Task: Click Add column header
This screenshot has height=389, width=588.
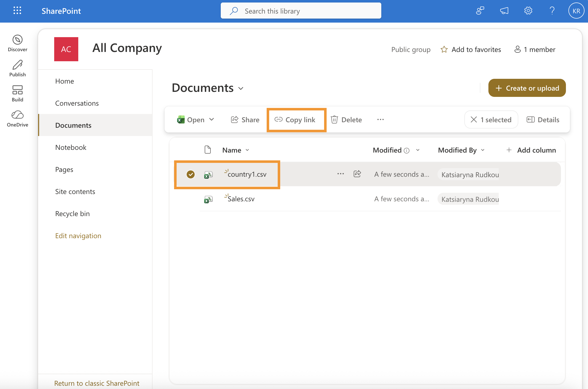Action: point(531,150)
